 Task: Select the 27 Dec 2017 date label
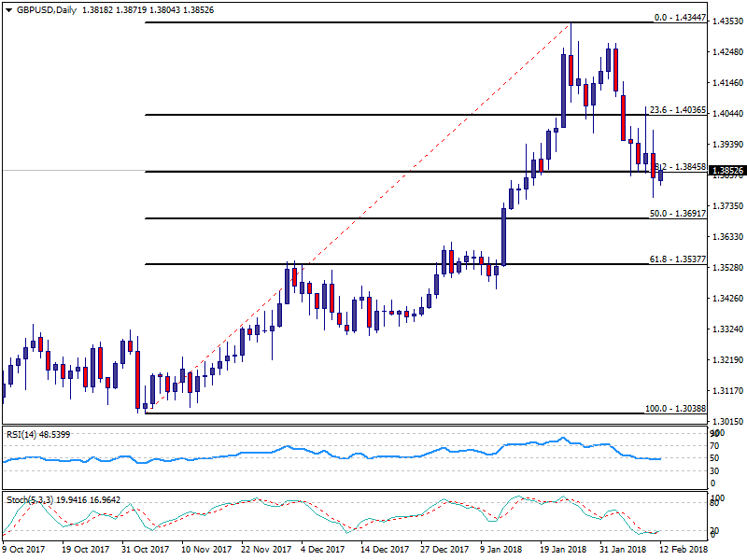[x=443, y=551]
